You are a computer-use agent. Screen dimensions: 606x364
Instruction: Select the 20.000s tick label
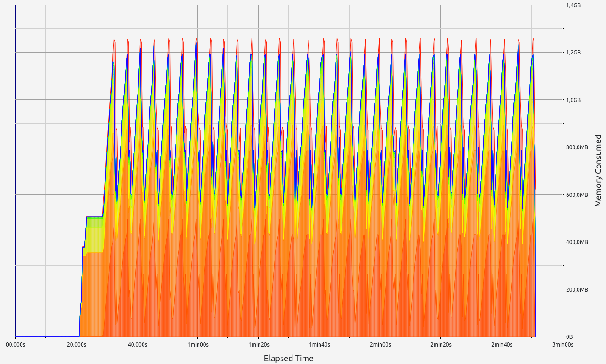pos(76,345)
